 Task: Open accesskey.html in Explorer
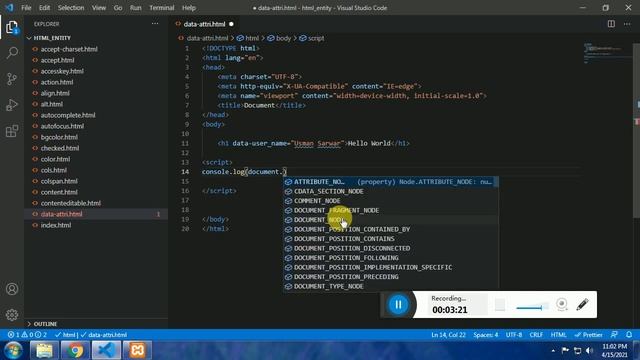62,71
